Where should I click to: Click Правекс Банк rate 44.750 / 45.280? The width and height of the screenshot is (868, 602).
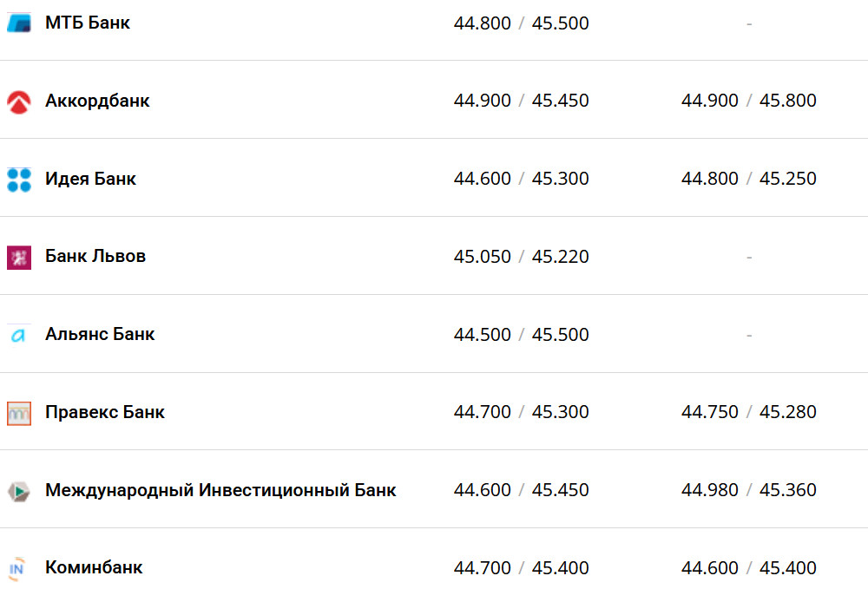pyautogui.click(x=748, y=413)
